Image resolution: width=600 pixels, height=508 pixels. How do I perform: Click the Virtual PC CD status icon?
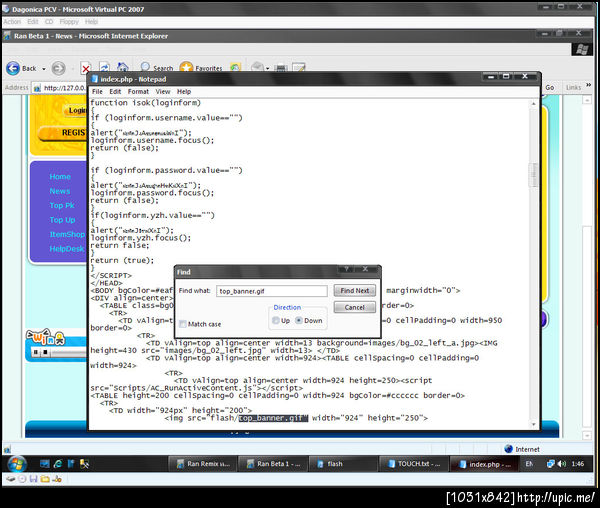22,479
